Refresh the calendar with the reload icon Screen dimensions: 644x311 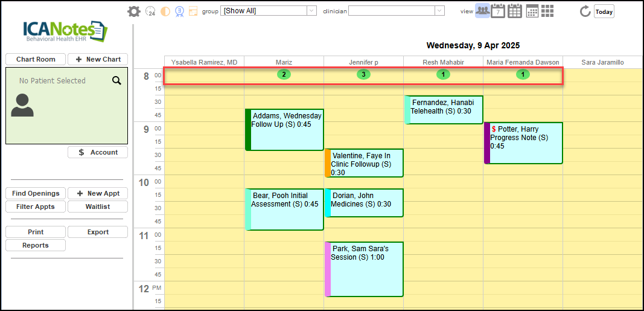(x=584, y=11)
